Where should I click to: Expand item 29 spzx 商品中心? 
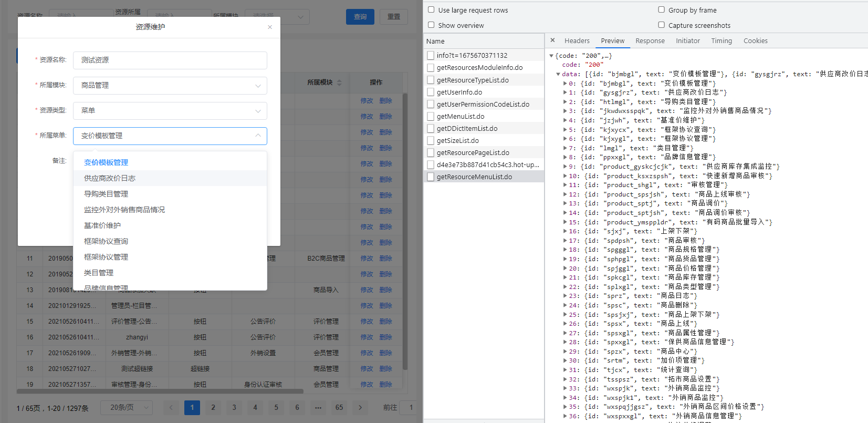565,352
